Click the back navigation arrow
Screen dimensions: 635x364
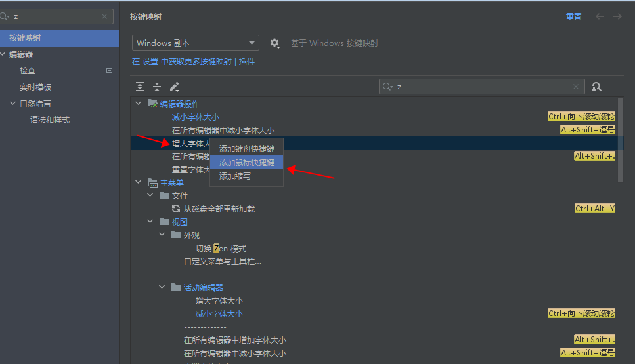(x=600, y=16)
